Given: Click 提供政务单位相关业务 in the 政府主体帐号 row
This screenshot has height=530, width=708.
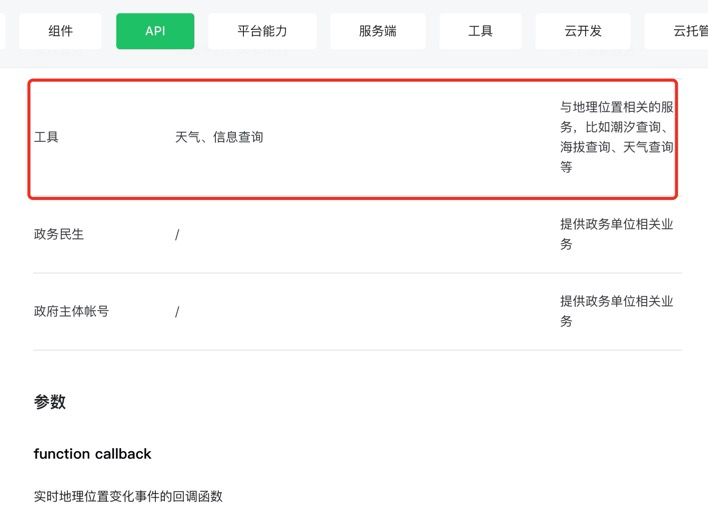Looking at the screenshot, I should 616,311.
